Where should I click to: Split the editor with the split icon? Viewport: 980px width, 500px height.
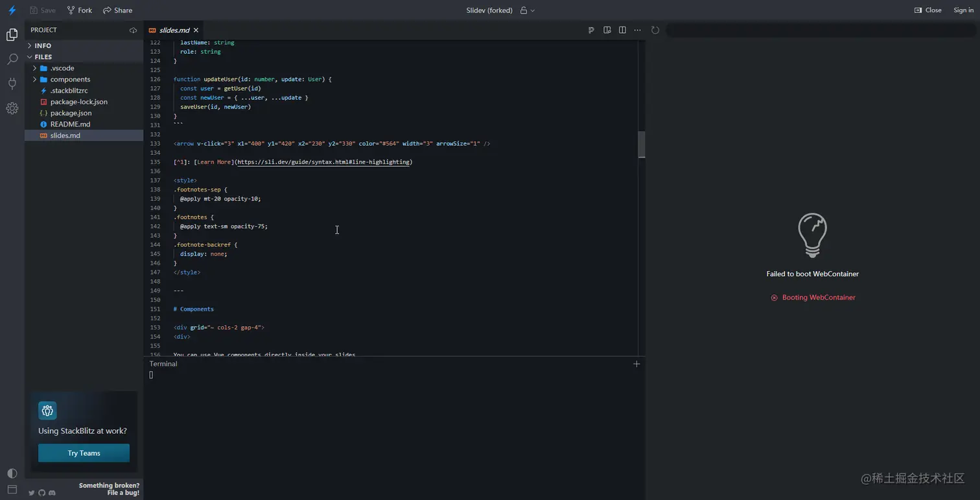click(622, 30)
